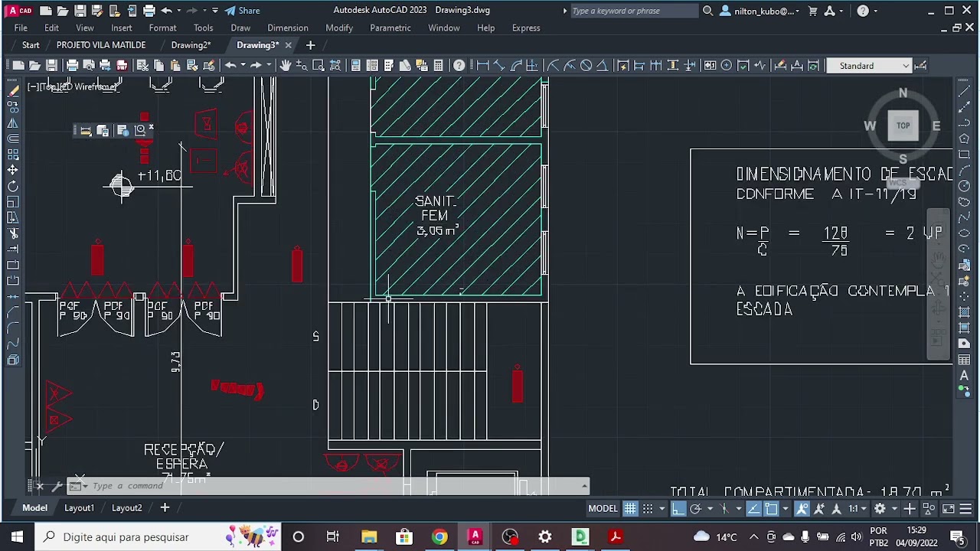Toggle auto-add annotation scales icon
The height and width of the screenshot is (551, 980).
819,509
